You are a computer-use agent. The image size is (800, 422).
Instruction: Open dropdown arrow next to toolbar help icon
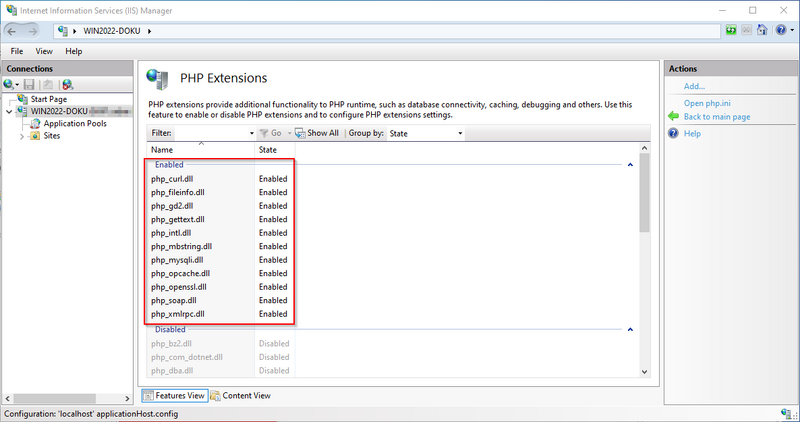[x=791, y=30]
